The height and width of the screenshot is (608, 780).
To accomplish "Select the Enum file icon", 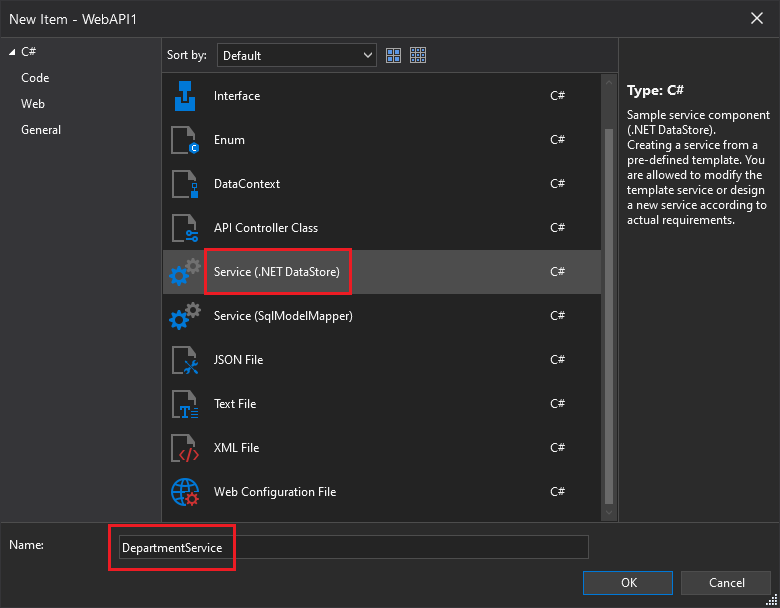I will coord(185,140).
